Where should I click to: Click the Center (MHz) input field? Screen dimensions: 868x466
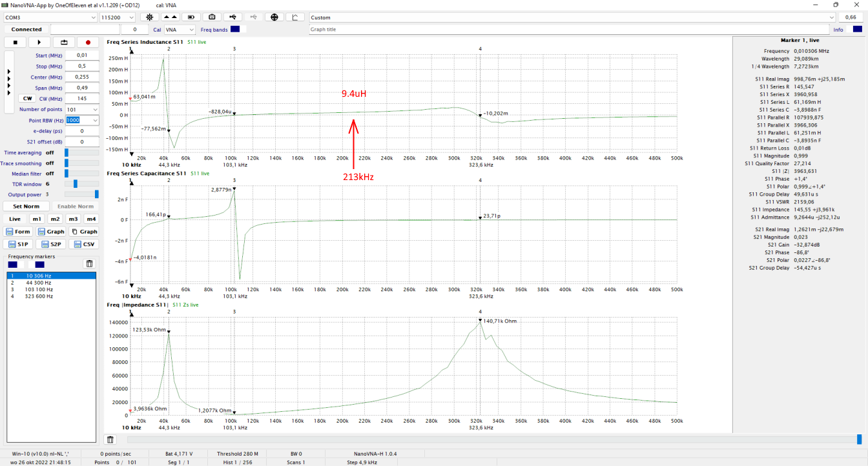point(82,77)
